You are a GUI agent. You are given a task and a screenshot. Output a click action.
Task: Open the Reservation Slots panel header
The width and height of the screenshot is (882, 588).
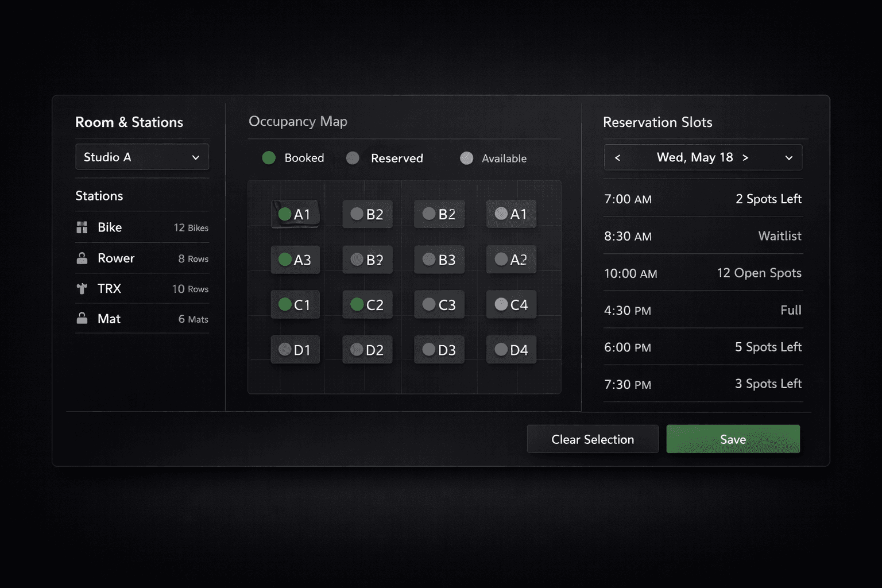point(657,122)
